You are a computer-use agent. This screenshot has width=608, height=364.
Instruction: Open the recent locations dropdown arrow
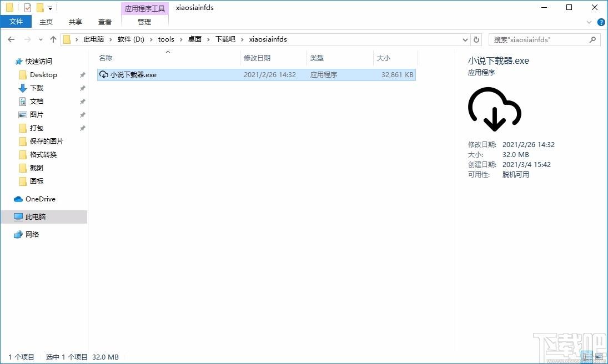click(41, 39)
